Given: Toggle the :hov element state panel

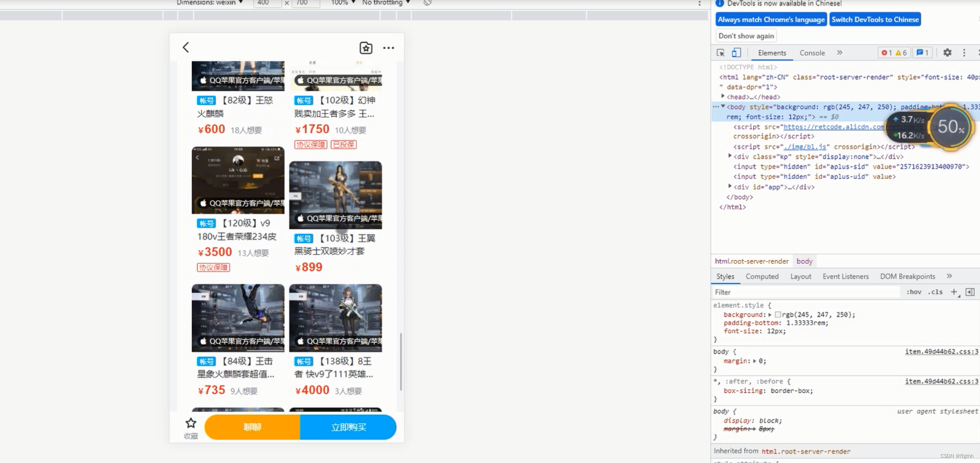Looking at the screenshot, I should pos(914,292).
